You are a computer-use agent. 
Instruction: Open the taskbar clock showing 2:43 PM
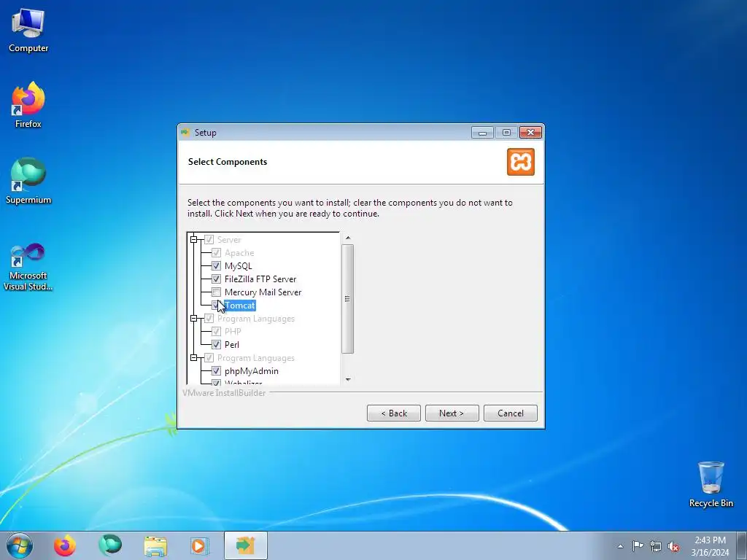click(710, 546)
